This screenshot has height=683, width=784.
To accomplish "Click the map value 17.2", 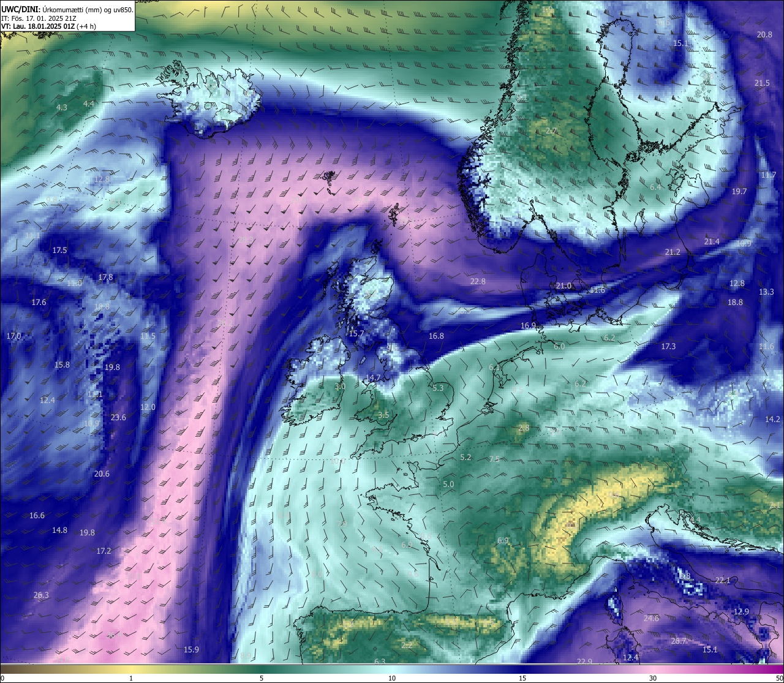I will pos(104,551).
